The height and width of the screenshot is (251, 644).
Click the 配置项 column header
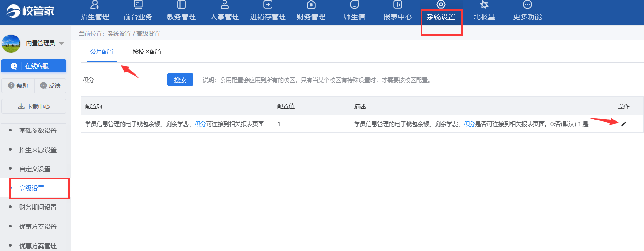[94, 106]
